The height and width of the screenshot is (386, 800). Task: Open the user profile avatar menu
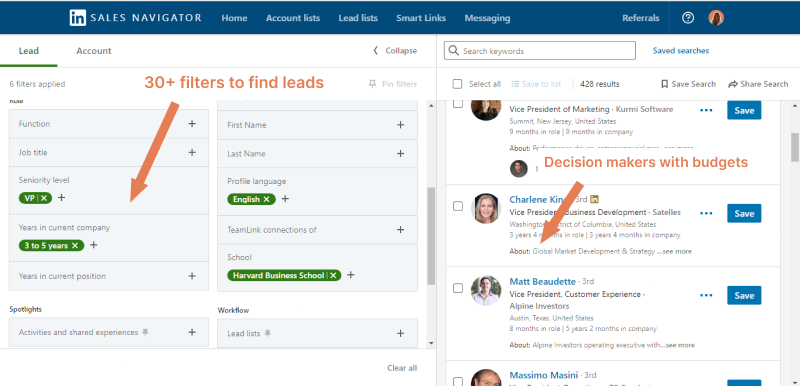(x=716, y=18)
